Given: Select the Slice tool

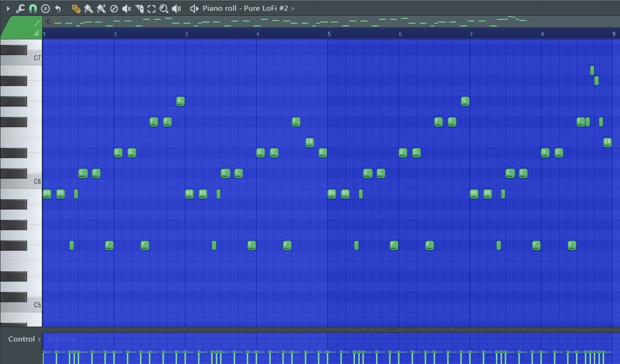Looking at the screenshot, I should [139, 8].
